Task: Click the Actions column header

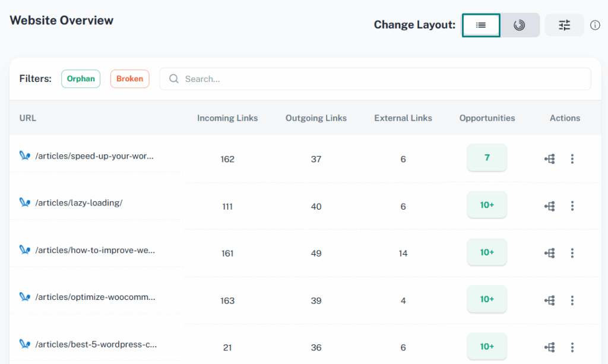Action: pos(565,118)
